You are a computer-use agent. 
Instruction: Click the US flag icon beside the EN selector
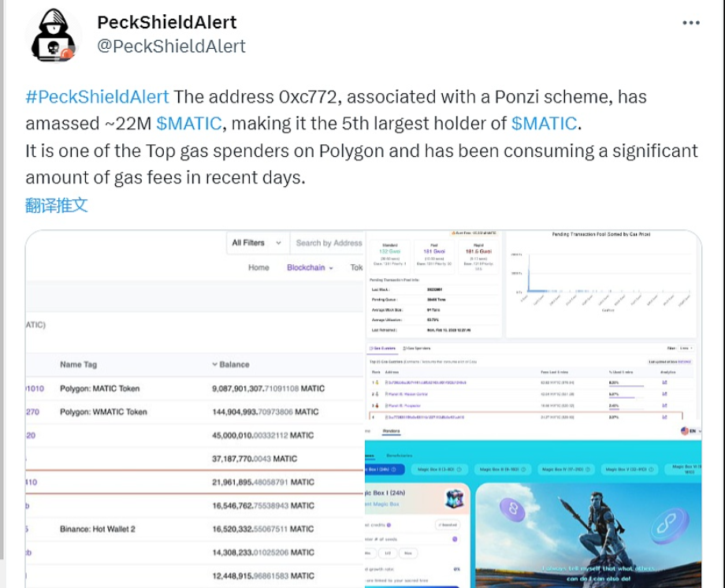tap(684, 430)
